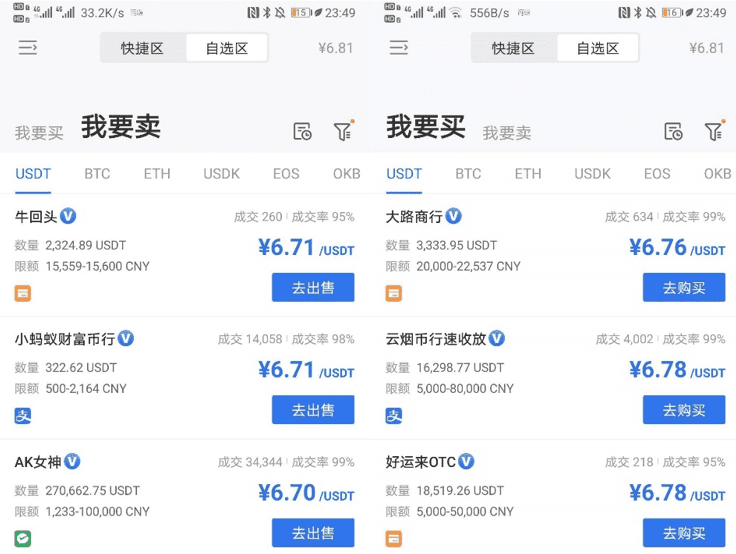Select USDK tab in sell screen
The image size is (736, 554).
click(221, 174)
